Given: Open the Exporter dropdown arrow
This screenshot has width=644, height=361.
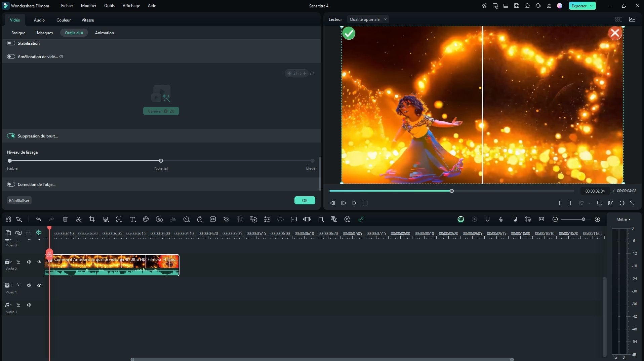Looking at the screenshot, I should point(591,6).
